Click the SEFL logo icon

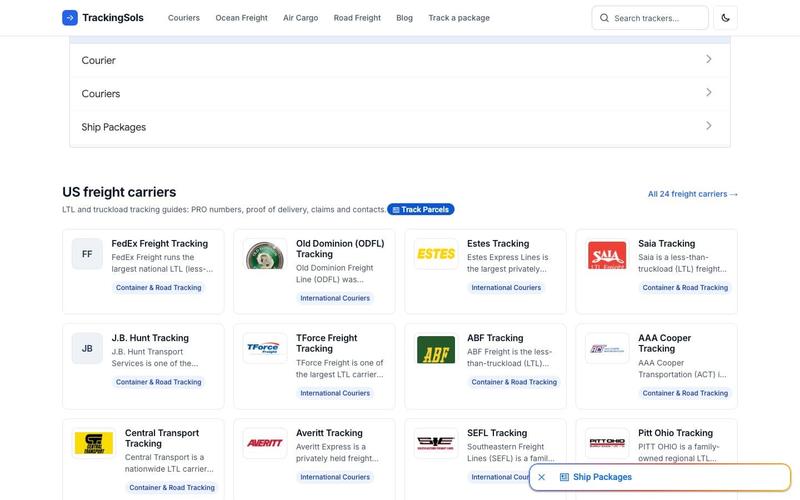436,443
